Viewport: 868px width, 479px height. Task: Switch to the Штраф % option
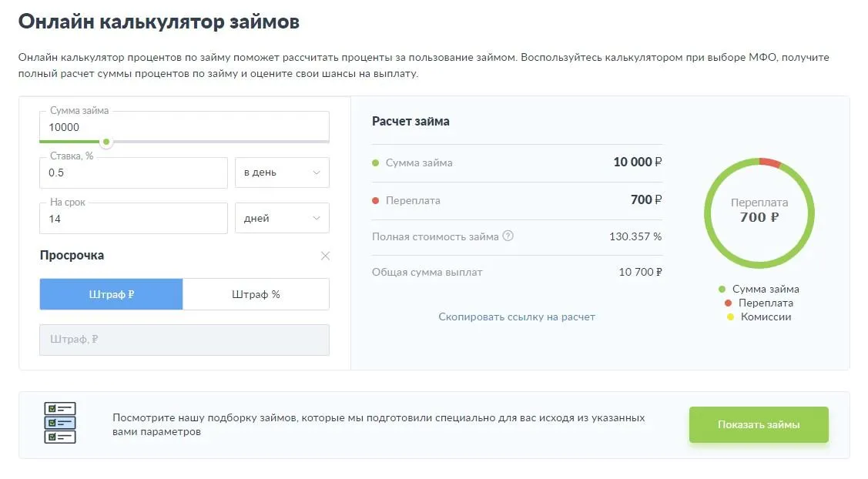tap(256, 294)
